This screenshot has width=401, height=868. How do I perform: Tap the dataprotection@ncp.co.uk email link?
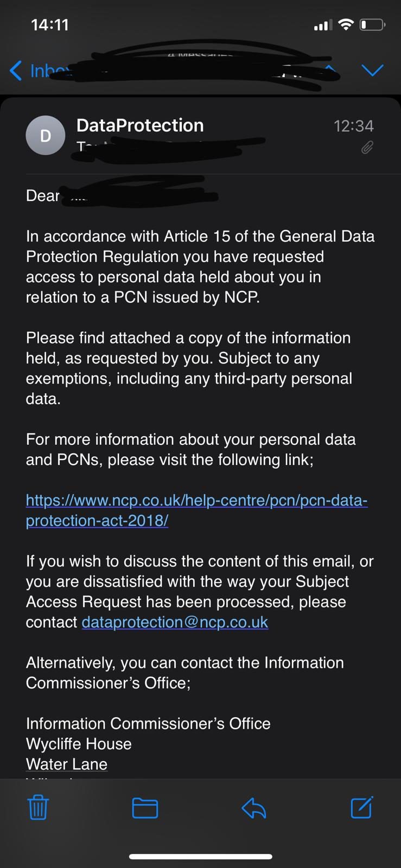coord(175,622)
